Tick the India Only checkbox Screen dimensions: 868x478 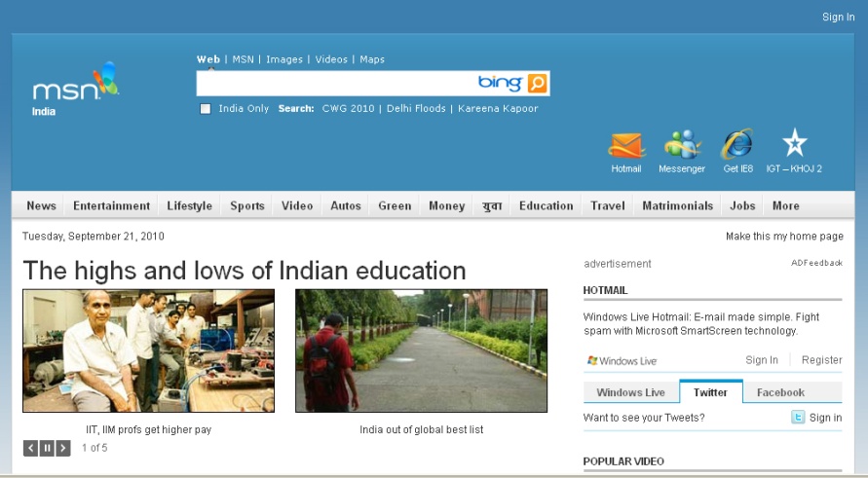tap(206, 109)
